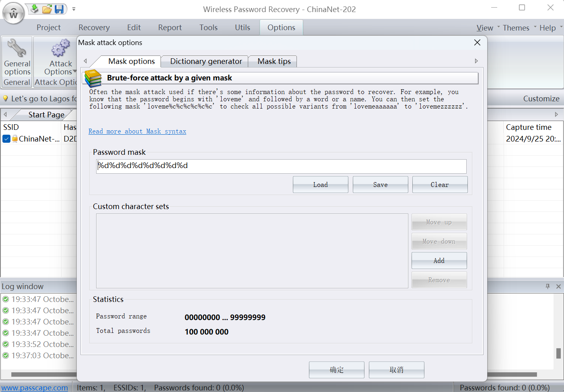Click the password range value 00000000 ... 99999999

coord(225,317)
